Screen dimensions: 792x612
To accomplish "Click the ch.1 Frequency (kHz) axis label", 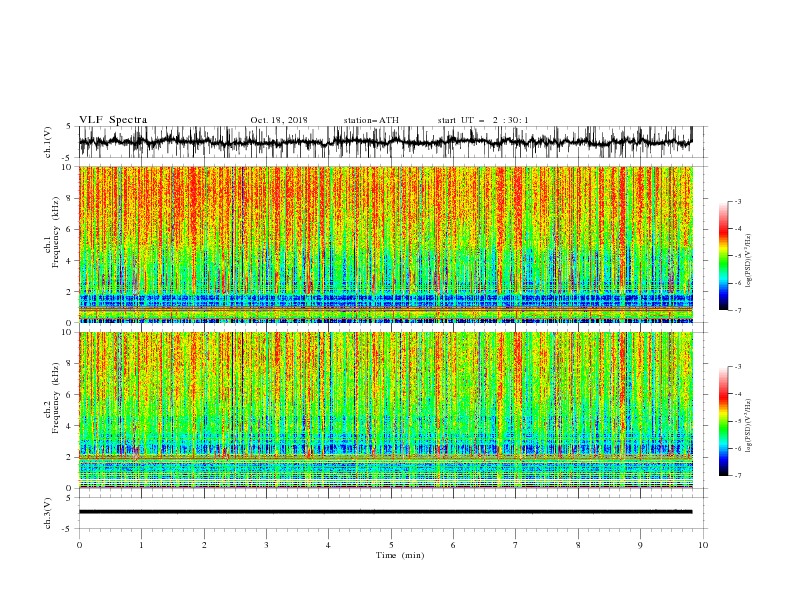I will pyautogui.click(x=52, y=230).
